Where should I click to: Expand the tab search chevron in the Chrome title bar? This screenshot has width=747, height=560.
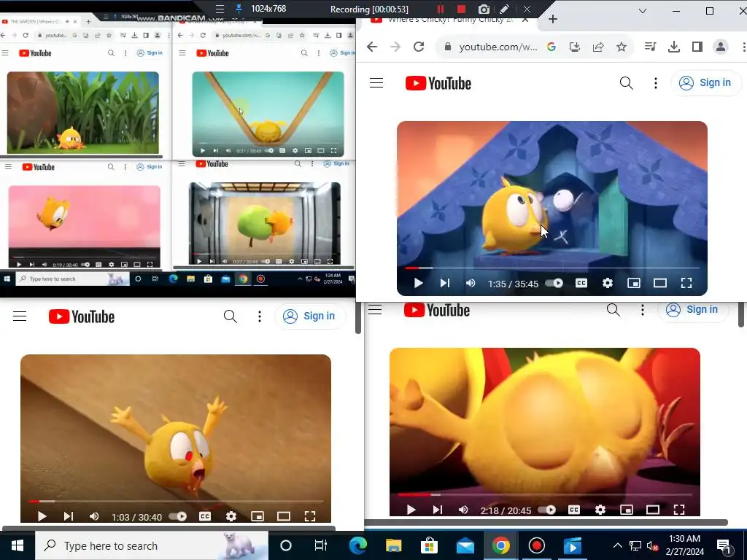pyautogui.click(x=643, y=10)
